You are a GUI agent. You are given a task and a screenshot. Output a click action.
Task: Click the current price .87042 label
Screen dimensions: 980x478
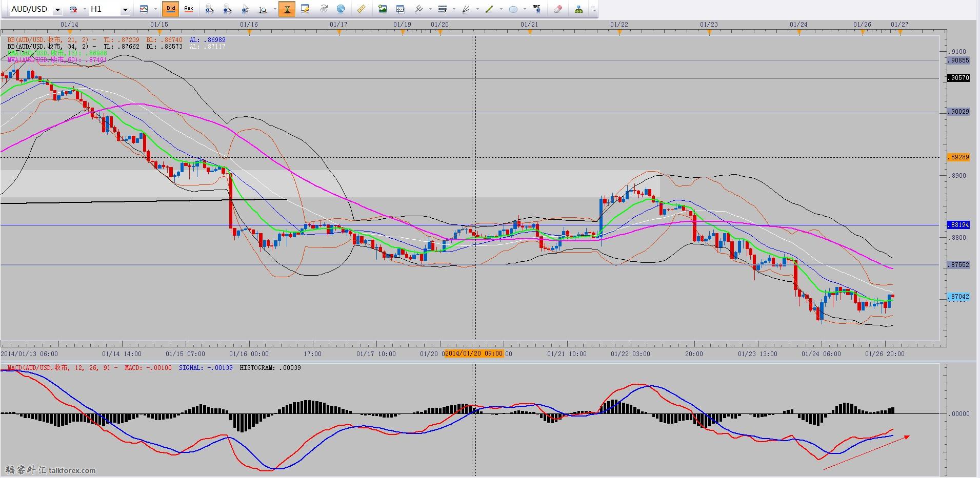pyautogui.click(x=958, y=297)
